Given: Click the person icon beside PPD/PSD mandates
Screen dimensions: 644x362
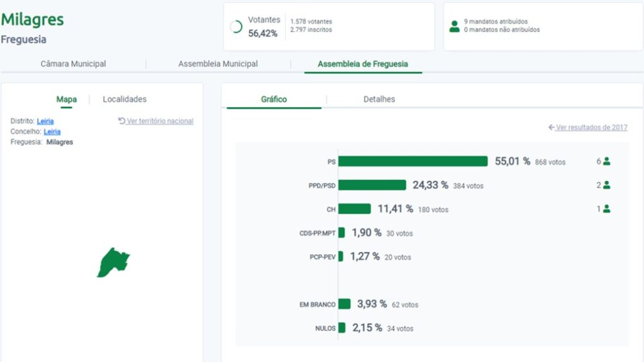Looking at the screenshot, I should click(x=607, y=185).
